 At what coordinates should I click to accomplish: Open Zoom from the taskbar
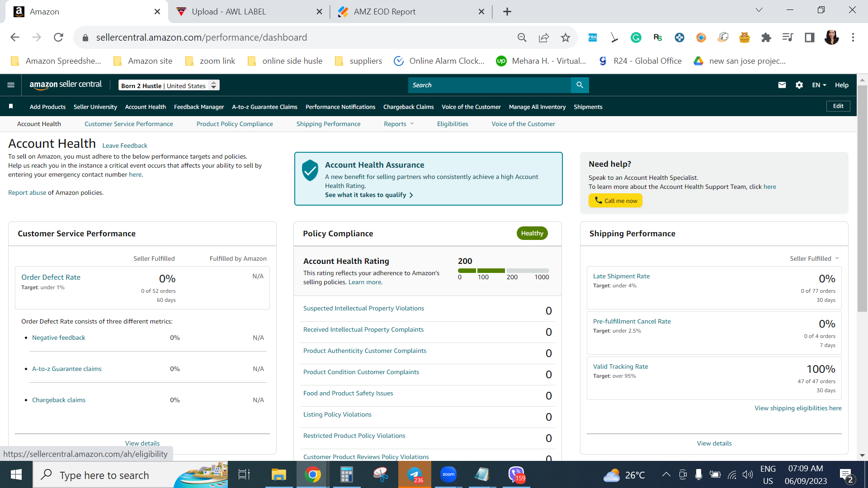click(448, 474)
